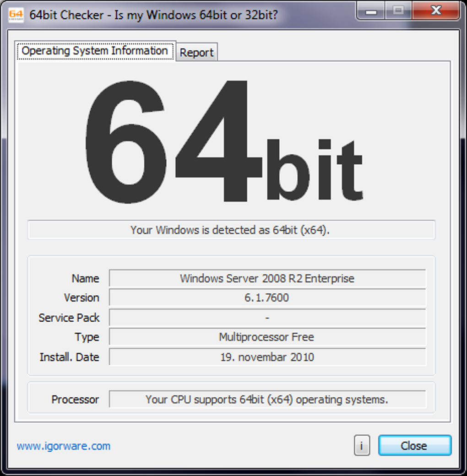Close the window using the red X
467x476 pixels.
[436, 11]
